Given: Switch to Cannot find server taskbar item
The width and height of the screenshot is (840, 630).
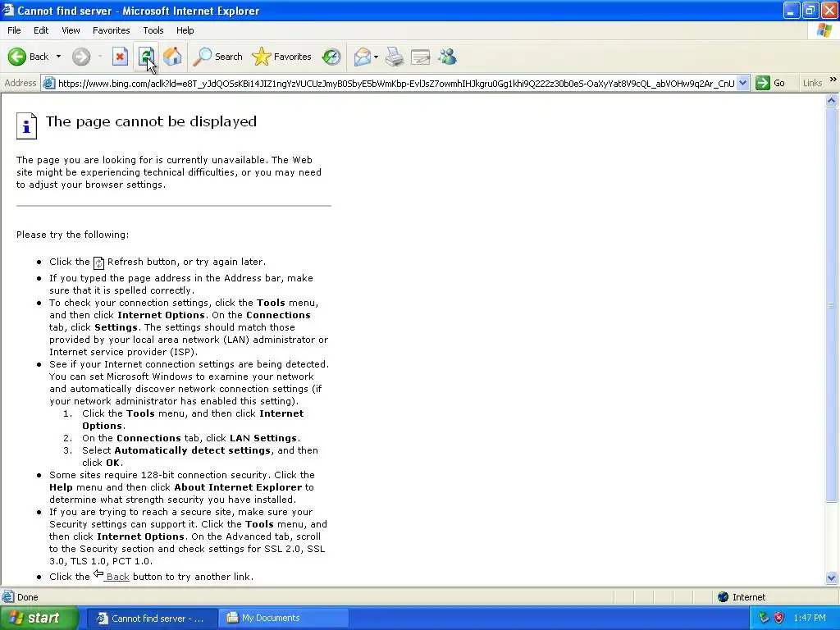Looking at the screenshot, I should click(x=152, y=619).
